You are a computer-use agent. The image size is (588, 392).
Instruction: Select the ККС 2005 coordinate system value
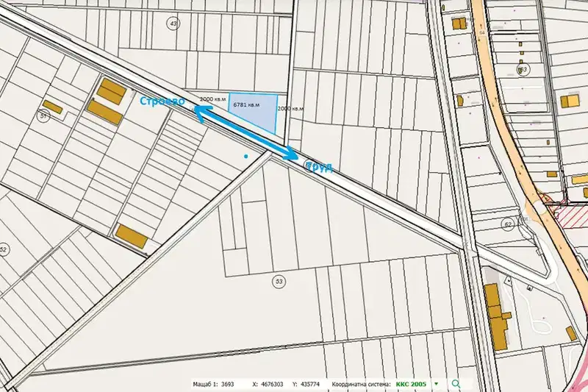(411, 384)
